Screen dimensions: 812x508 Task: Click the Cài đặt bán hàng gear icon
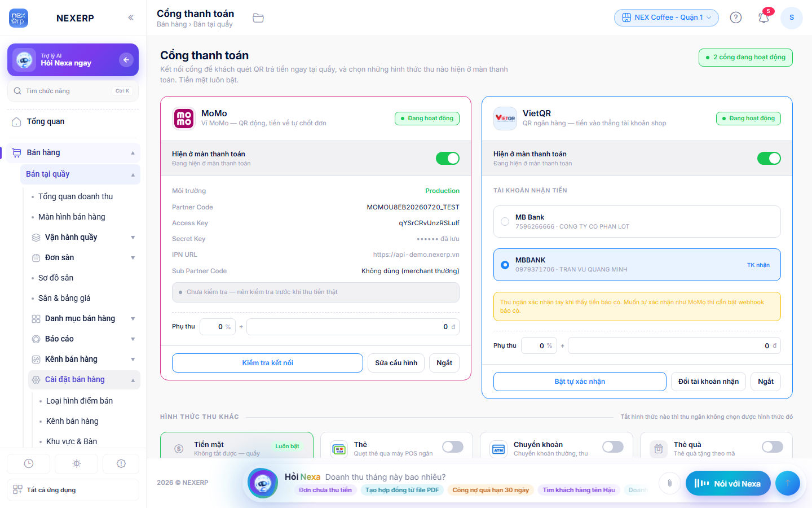tap(36, 380)
